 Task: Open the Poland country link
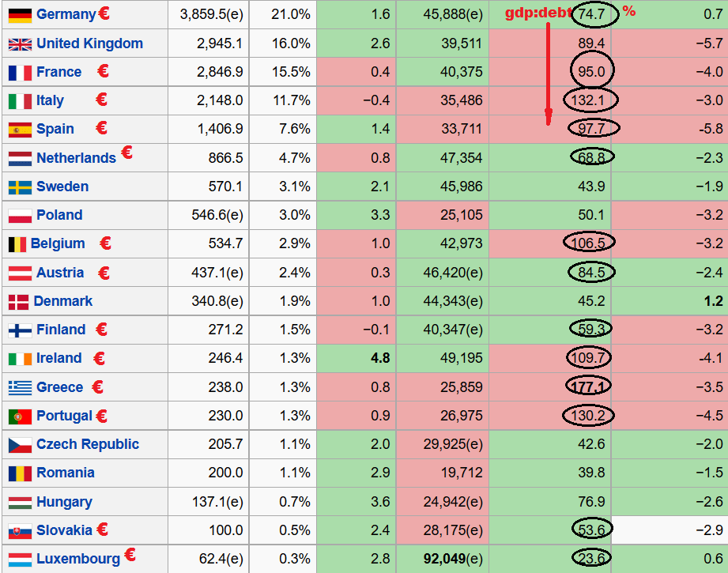coord(59,215)
